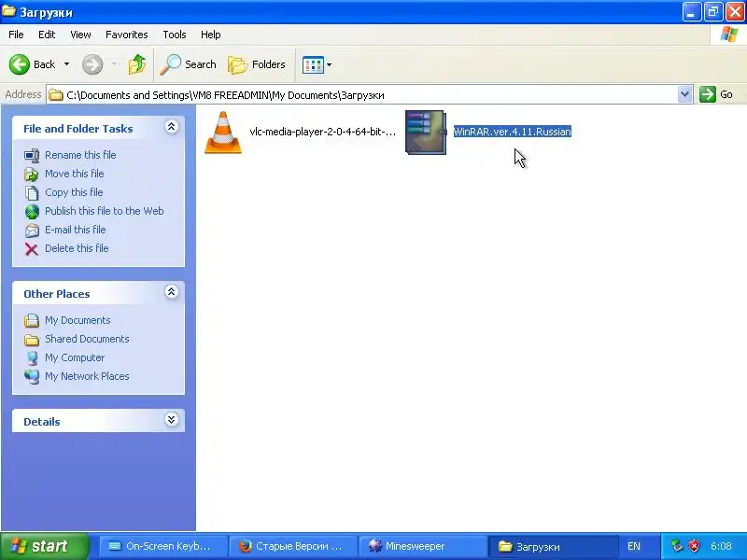Screen dimensions: 747x560
Task: Open the Back history dropdown arrow
Action: (66, 64)
